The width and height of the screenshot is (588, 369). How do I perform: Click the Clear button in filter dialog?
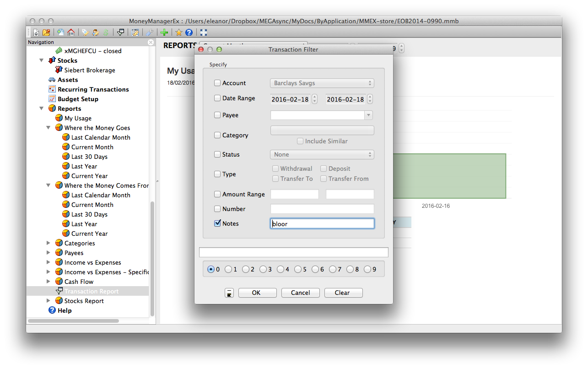(x=343, y=293)
